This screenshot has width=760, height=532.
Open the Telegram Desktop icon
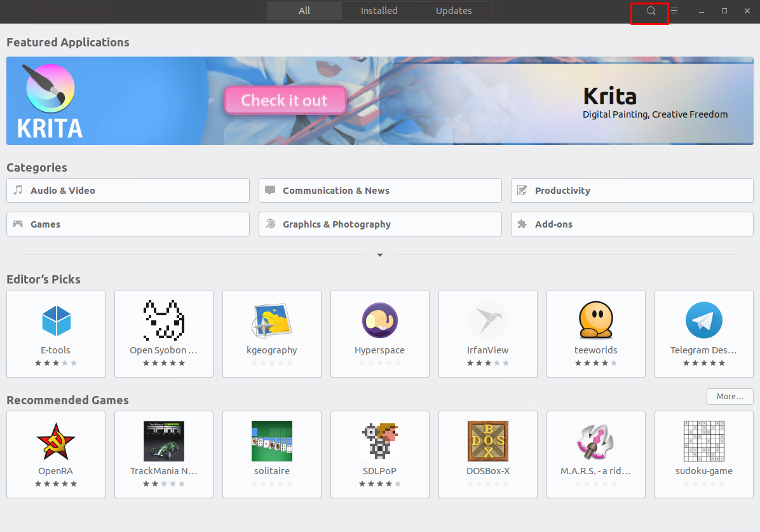pyautogui.click(x=704, y=320)
